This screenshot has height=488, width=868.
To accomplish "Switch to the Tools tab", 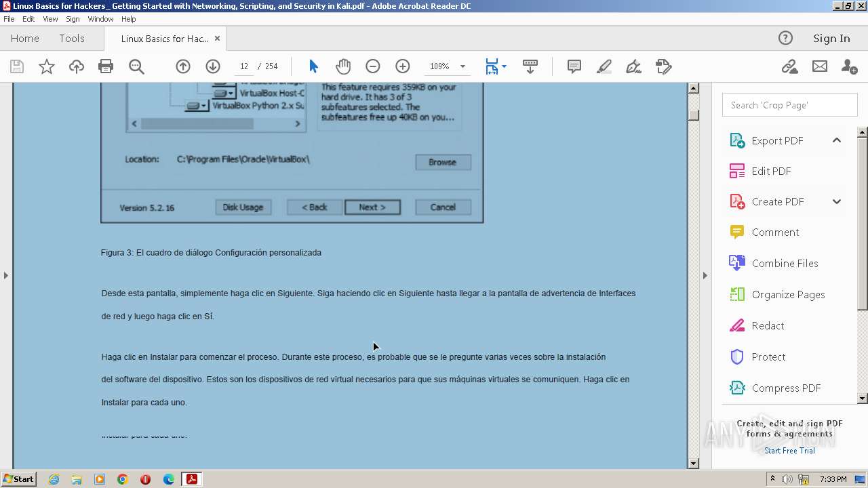I will pyautogui.click(x=72, y=39).
